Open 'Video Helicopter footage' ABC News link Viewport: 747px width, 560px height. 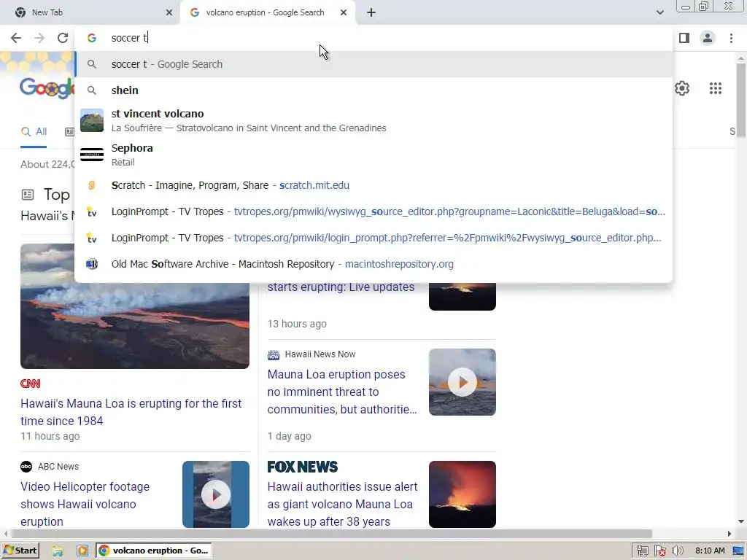(85, 504)
